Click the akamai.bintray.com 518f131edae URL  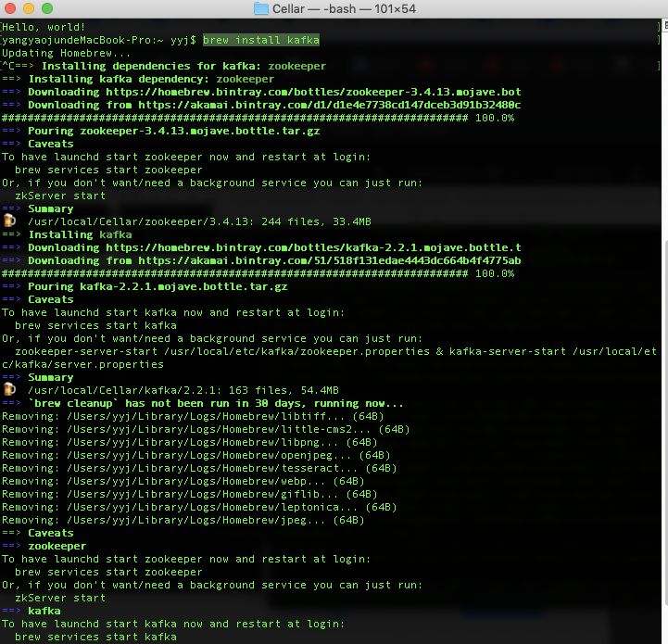(x=329, y=260)
